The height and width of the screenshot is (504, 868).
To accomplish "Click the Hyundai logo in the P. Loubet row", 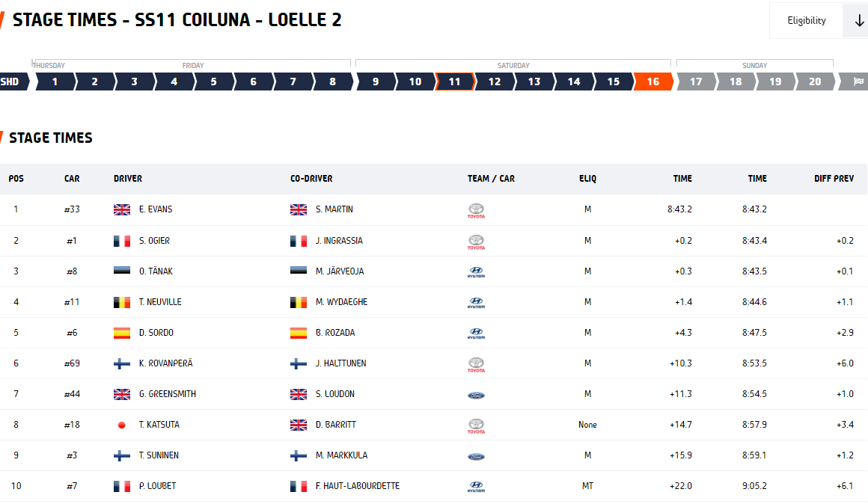I will (476, 486).
